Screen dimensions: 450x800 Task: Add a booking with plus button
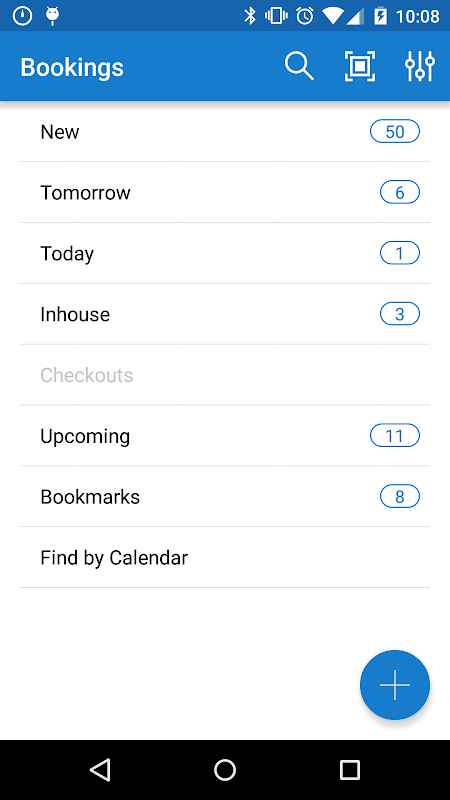coord(395,685)
